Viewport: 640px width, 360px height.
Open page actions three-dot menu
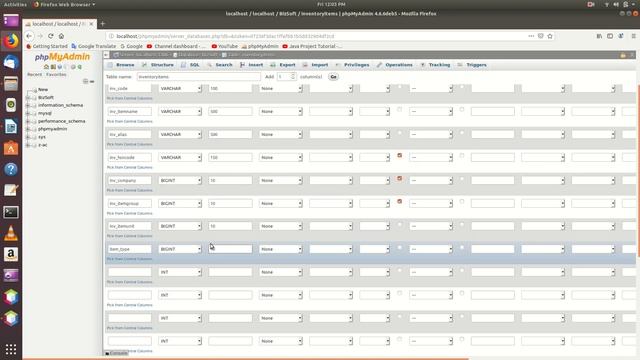click(x=531, y=36)
